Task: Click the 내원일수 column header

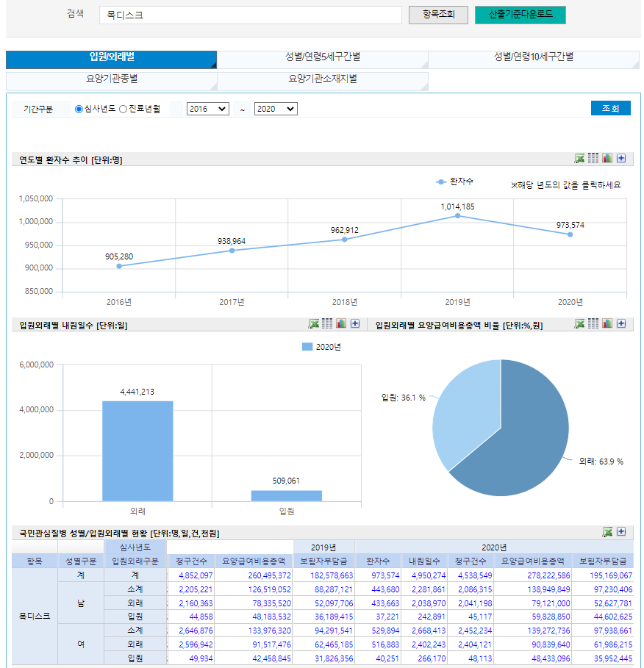Action: coord(424,561)
